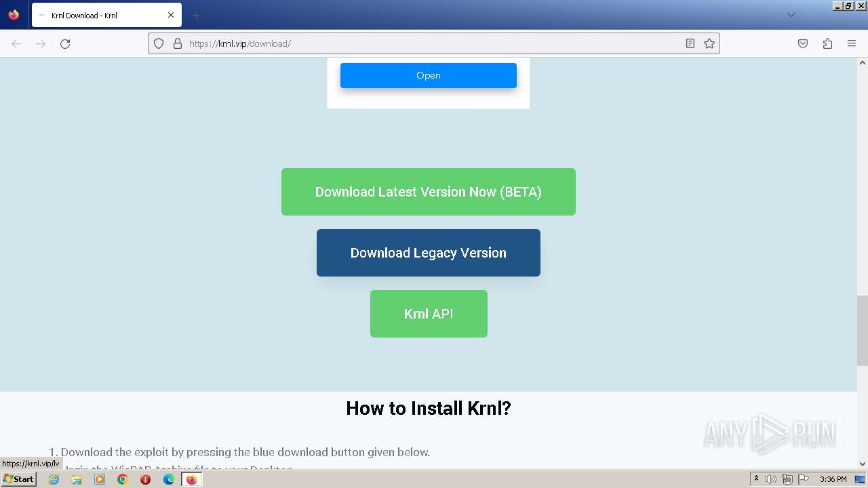The width and height of the screenshot is (868, 488).
Task: Open a new tab with plus button
Action: click(196, 15)
